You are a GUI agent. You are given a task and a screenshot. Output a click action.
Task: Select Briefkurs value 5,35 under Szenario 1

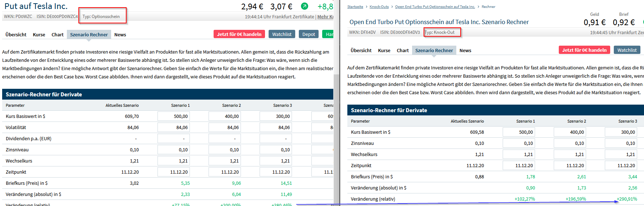pos(185,183)
